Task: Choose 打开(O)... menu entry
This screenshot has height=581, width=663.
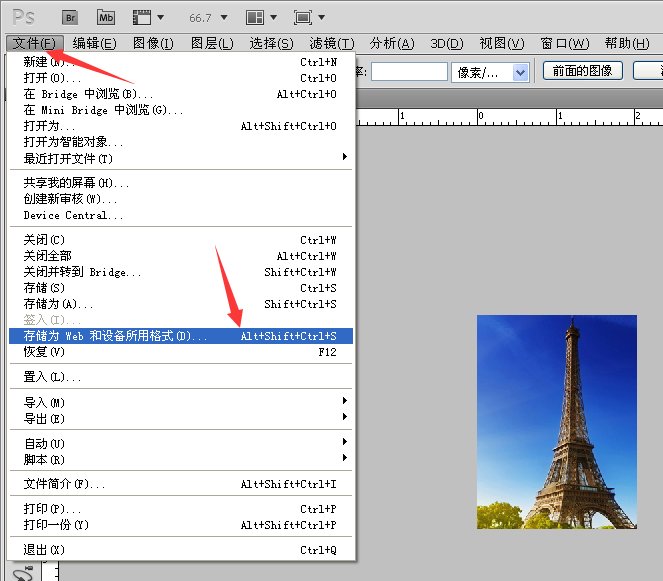Action: coord(181,78)
